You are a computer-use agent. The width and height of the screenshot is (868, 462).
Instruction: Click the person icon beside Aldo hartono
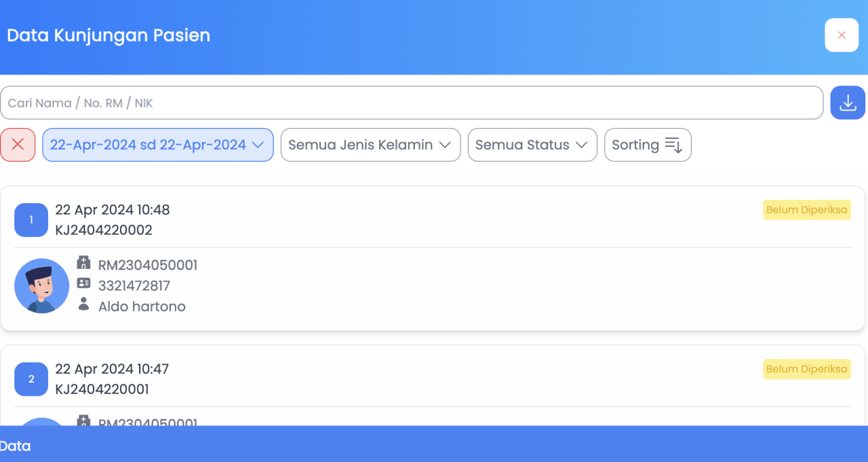83,304
